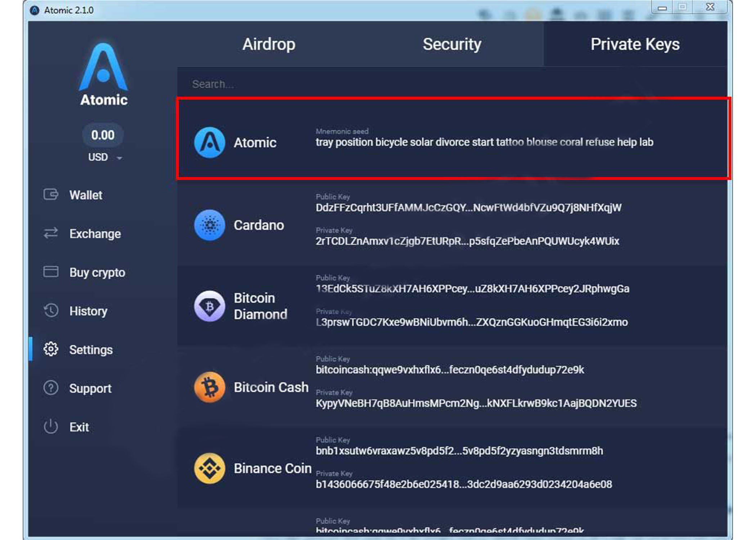Click the large Atomic logo in the sidebar
Viewport: 756px width, 540px height.
click(x=103, y=67)
